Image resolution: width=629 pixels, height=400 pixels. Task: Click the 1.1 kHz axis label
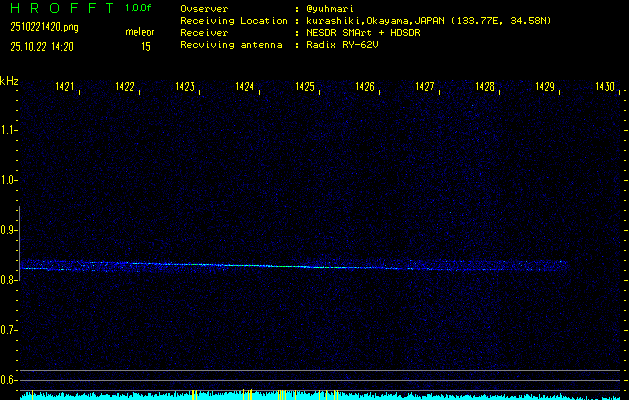click(x=9, y=130)
